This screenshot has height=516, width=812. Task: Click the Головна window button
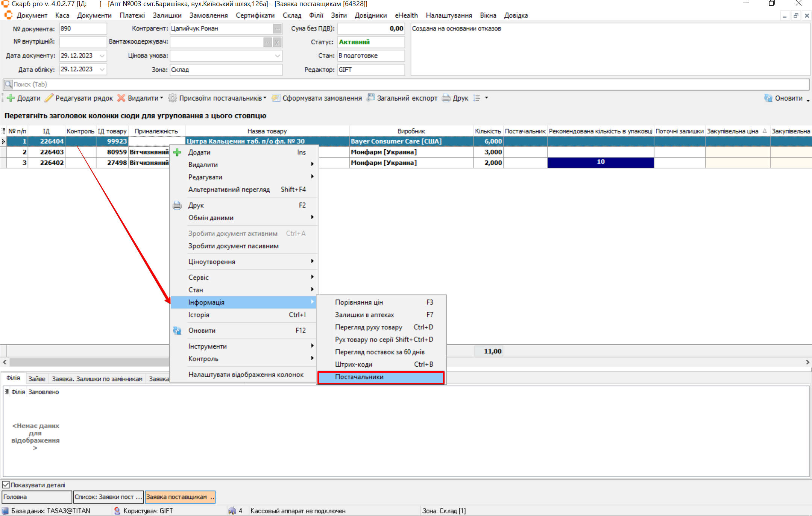(x=36, y=497)
